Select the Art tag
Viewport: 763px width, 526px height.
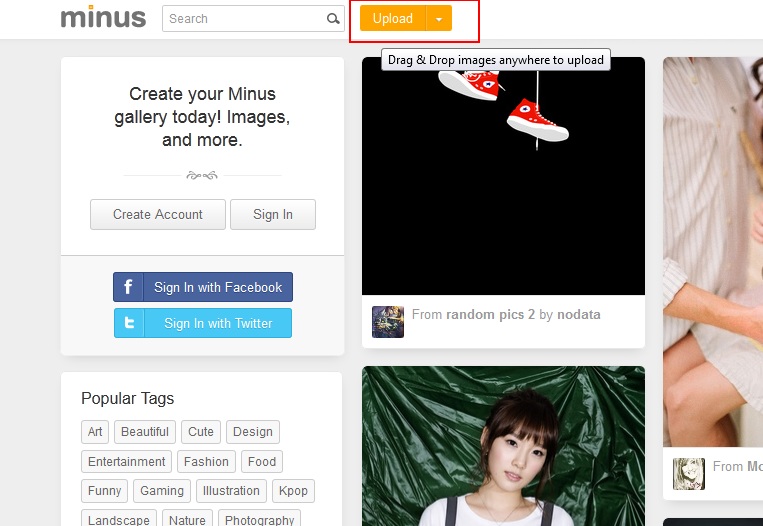[95, 432]
